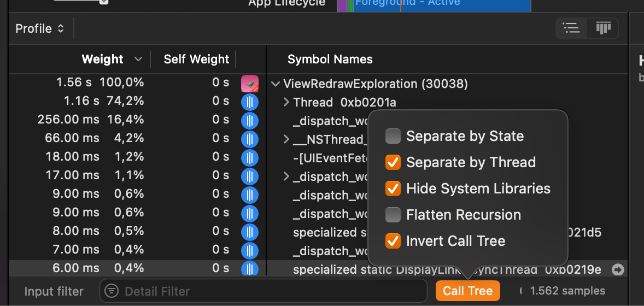Click the Call Tree button
644x306 pixels.
pyautogui.click(x=468, y=291)
